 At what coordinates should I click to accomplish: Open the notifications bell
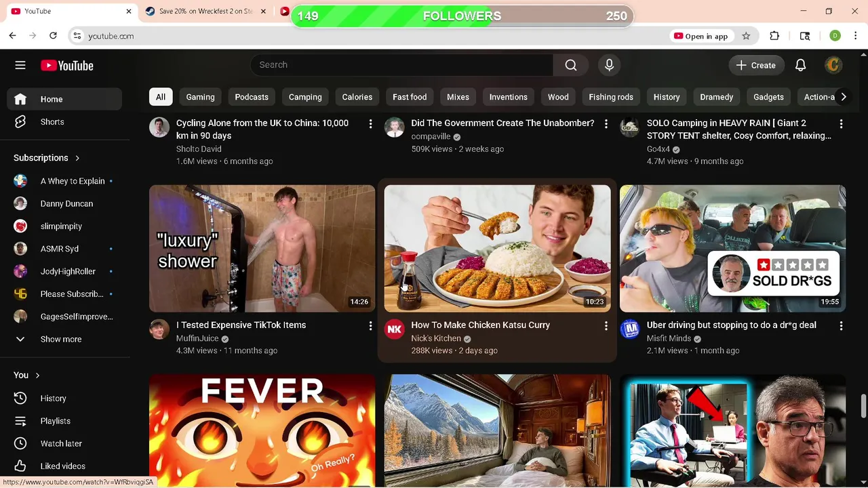[800, 65]
